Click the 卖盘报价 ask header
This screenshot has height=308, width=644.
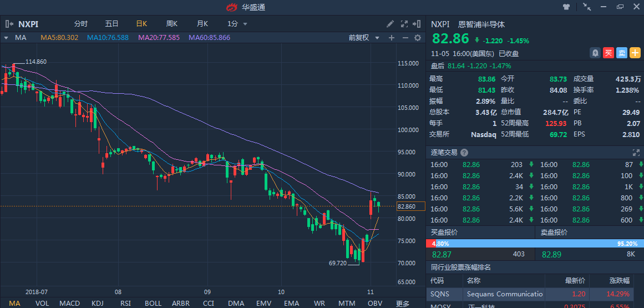coord(554,233)
